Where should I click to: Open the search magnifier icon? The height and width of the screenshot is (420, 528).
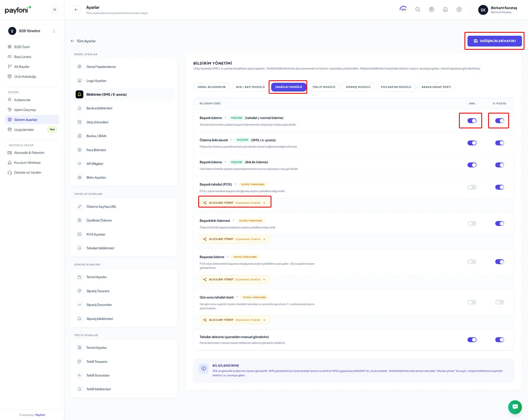click(418, 10)
